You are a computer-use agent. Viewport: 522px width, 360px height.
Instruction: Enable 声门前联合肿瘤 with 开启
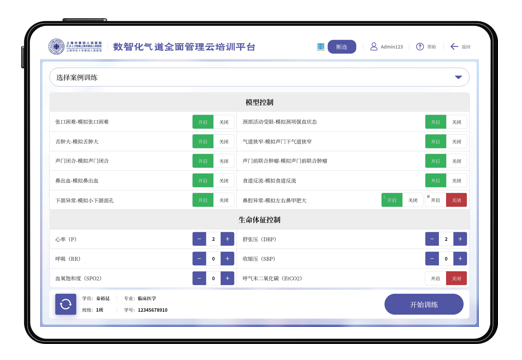(x=436, y=161)
